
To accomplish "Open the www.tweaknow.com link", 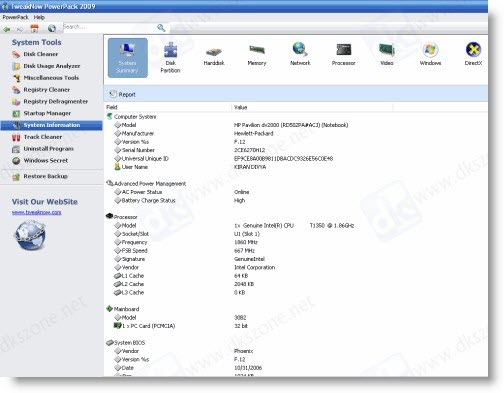I will click(37, 212).
